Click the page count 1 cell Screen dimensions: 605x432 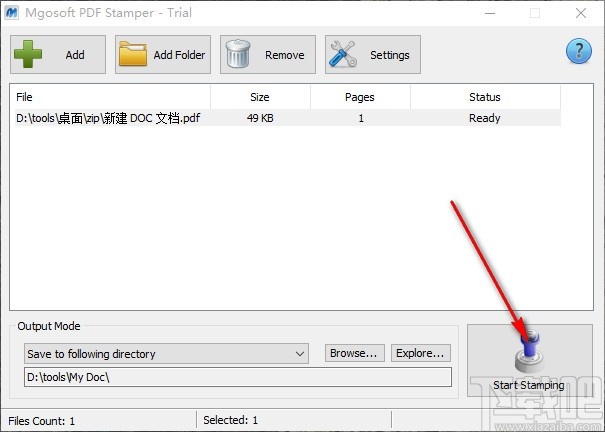pos(361,118)
